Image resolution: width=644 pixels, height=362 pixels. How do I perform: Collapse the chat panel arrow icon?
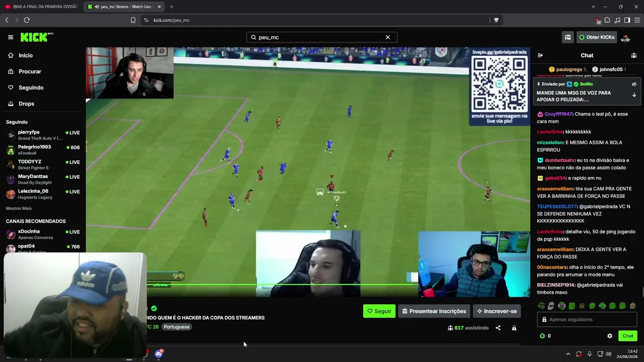[540, 55]
